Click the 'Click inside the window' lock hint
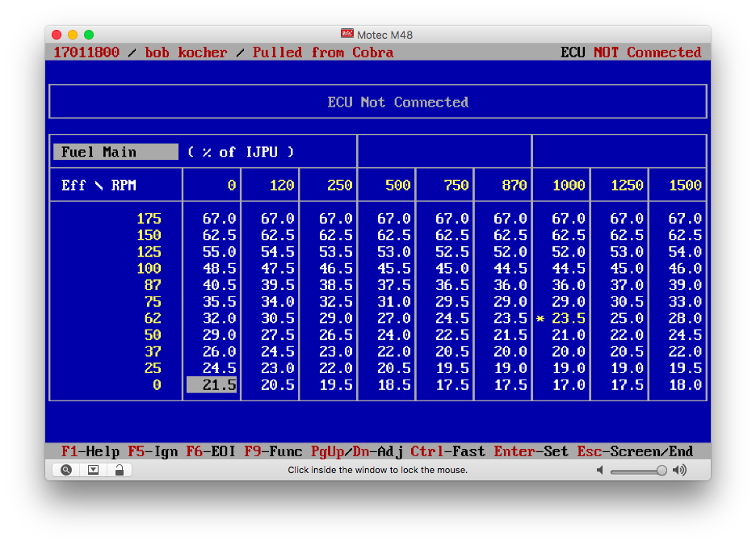756x545 pixels. pos(377,470)
